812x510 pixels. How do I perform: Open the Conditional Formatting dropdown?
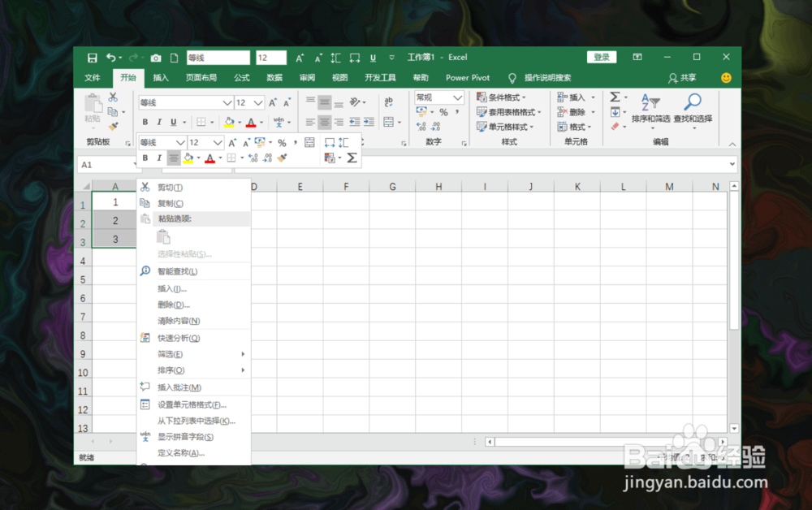(501, 97)
